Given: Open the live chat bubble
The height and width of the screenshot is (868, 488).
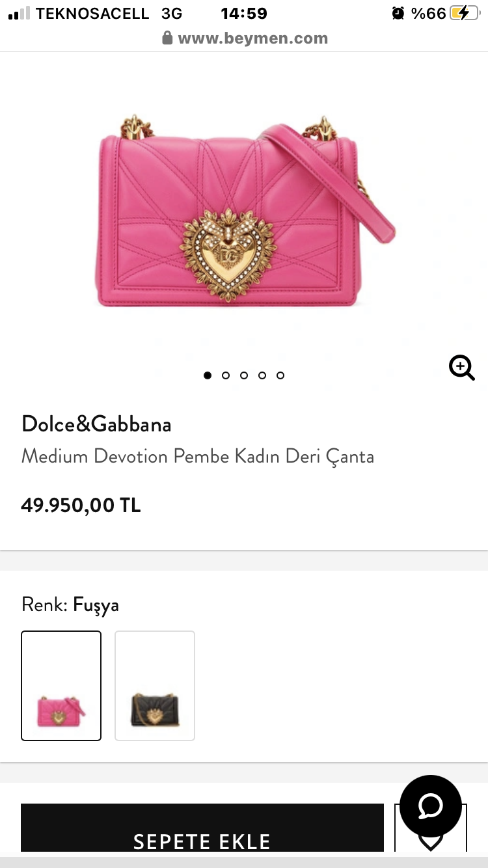Looking at the screenshot, I should pos(430,806).
